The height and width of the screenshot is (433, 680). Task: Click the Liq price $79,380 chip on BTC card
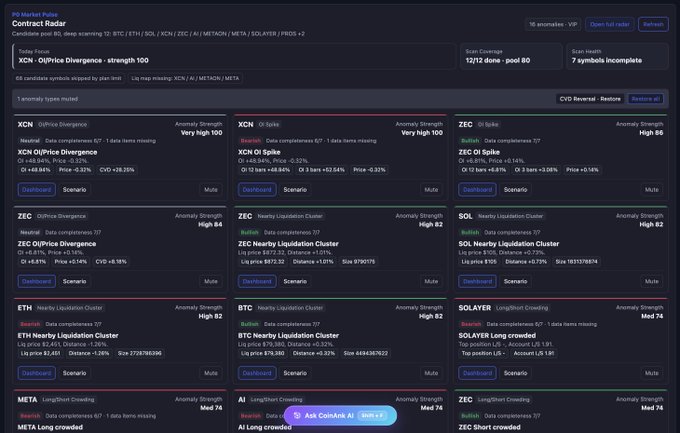(x=263, y=353)
